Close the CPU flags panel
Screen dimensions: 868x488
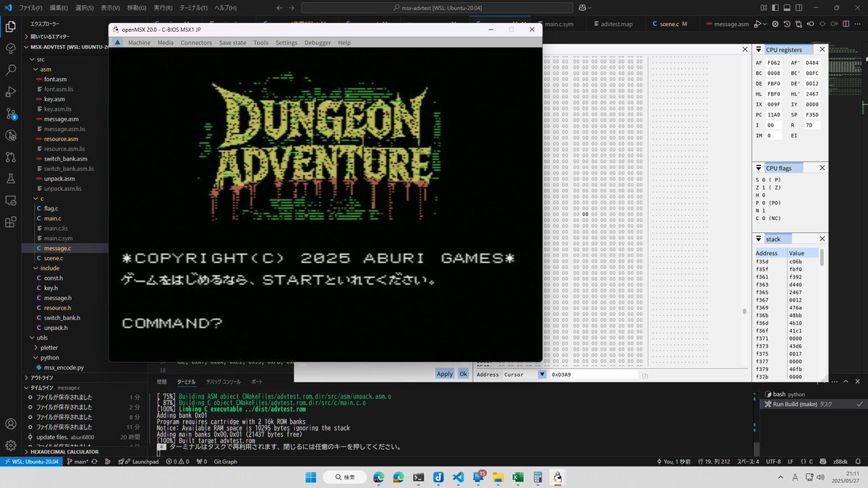822,168
